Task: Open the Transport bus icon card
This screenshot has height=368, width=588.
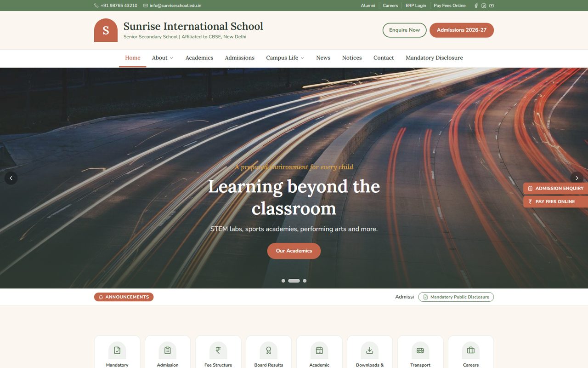Action: click(x=420, y=351)
